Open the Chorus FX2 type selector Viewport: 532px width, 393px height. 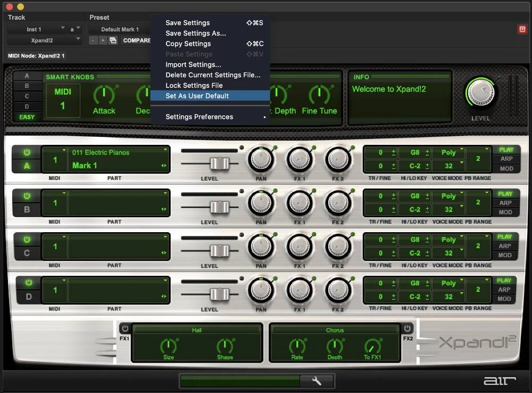335,330
